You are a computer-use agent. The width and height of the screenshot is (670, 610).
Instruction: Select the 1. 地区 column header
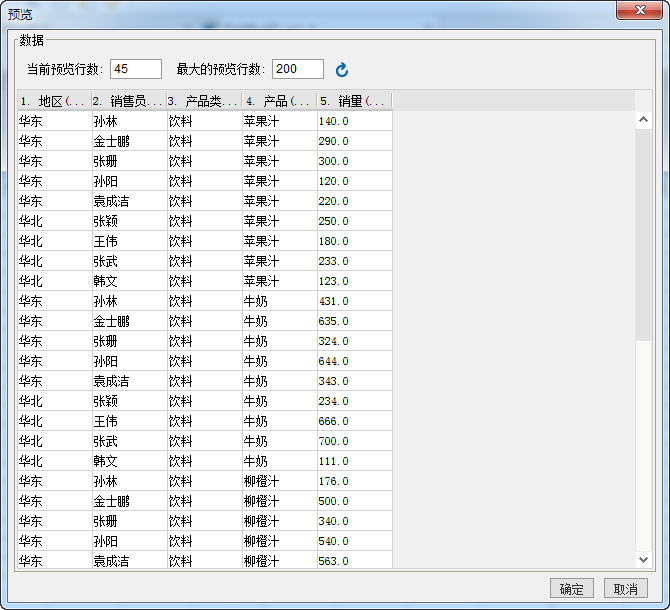tap(55, 101)
